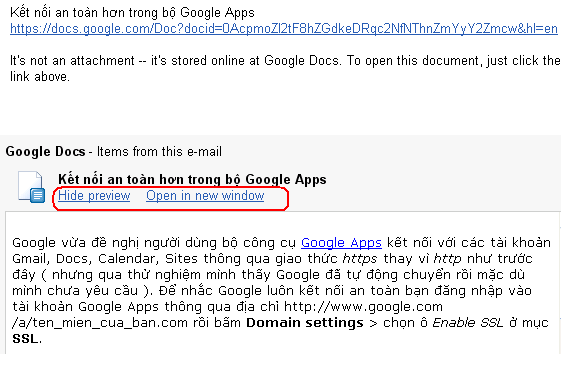Click italic 'Enable SSL' text in preview

(x=468, y=323)
